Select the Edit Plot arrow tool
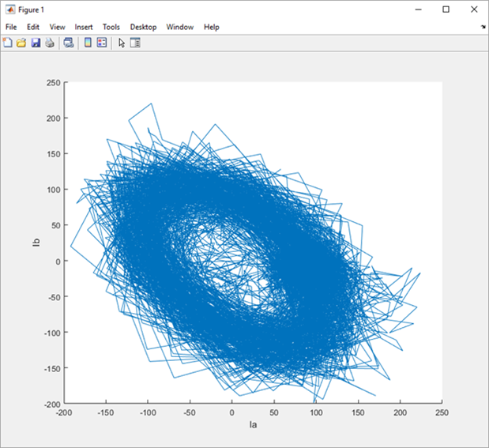489x448 pixels. pos(122,43)
